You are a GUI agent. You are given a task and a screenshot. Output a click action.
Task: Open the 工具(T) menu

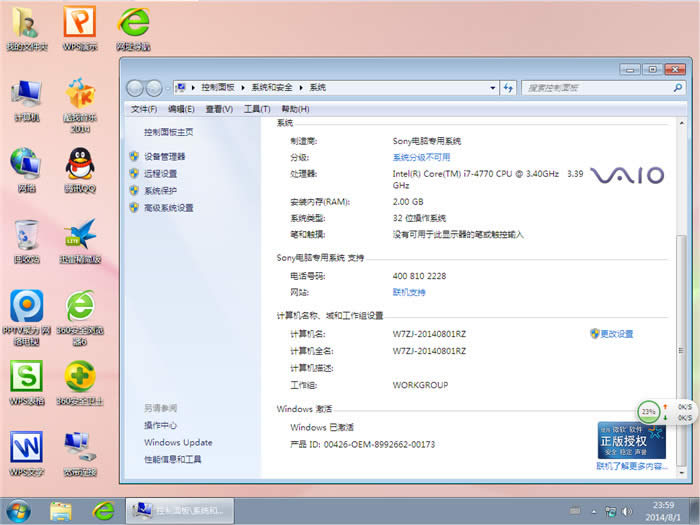click(x=257, y=109)
